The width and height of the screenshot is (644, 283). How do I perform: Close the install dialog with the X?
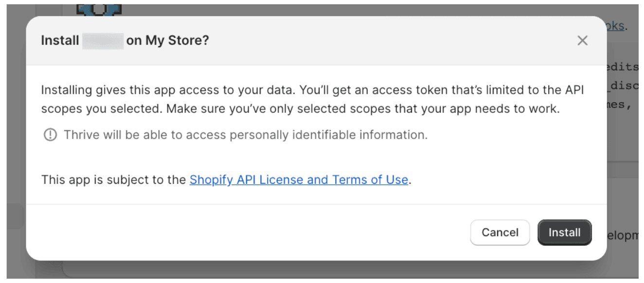582,41
